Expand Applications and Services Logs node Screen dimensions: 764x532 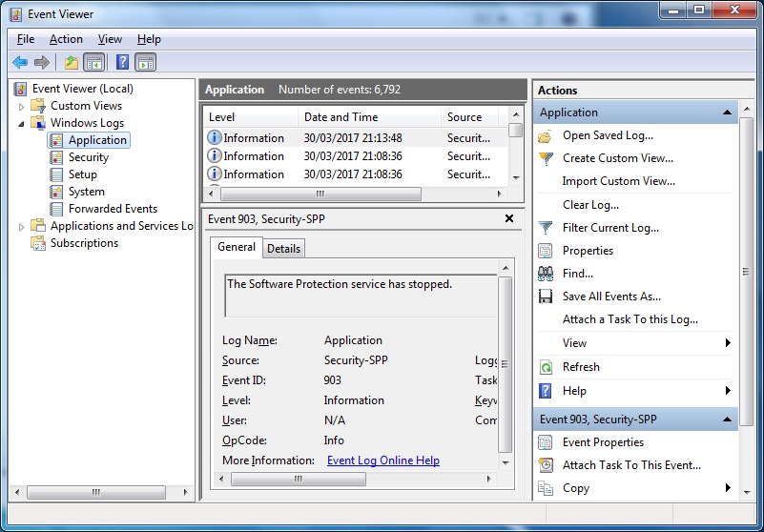tap(21, 227)
